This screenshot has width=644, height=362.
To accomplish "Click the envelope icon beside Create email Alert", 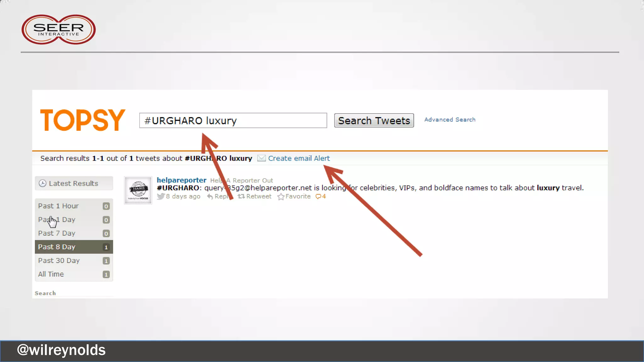I will click(x=261, y=158).
